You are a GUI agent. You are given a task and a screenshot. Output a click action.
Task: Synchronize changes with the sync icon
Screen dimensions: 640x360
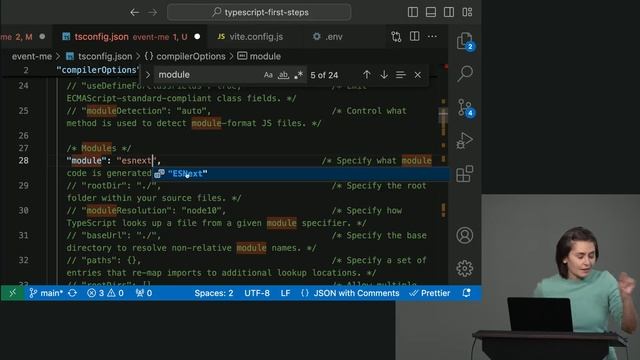(73, 293)
